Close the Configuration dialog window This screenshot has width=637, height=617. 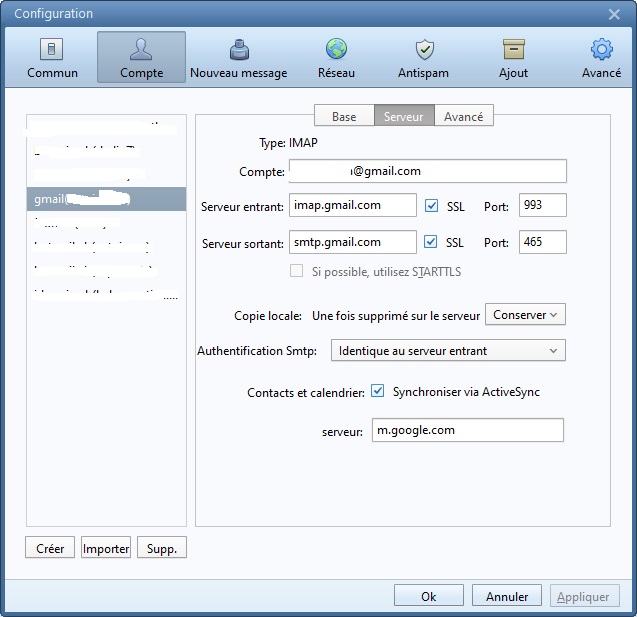pos(614,14)
